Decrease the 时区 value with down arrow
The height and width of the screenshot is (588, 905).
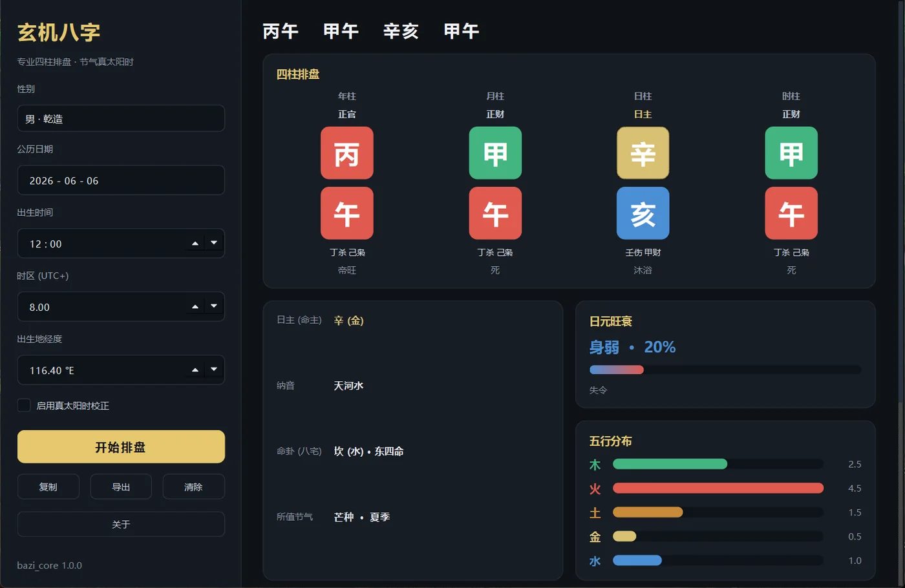214,306
